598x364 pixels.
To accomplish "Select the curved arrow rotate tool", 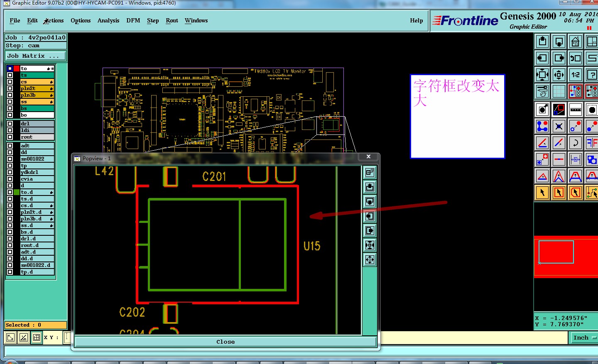I will (x=576, y=143).
